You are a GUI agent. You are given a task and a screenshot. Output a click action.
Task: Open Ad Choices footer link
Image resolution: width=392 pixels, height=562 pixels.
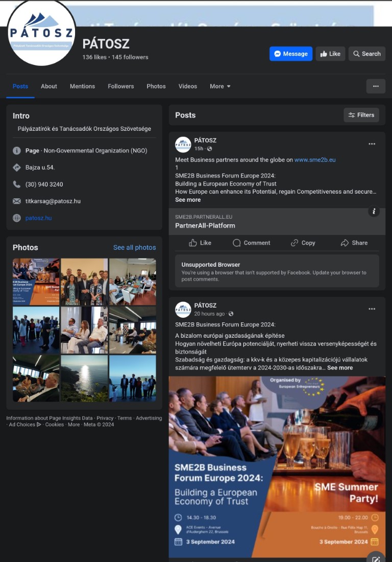pyautogui.click(x=24, y=425)
